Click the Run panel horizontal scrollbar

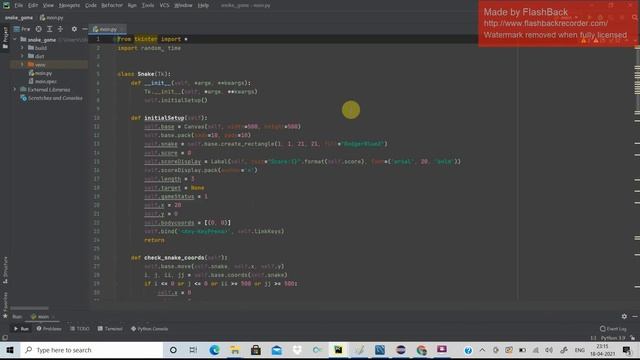point(29,308)
